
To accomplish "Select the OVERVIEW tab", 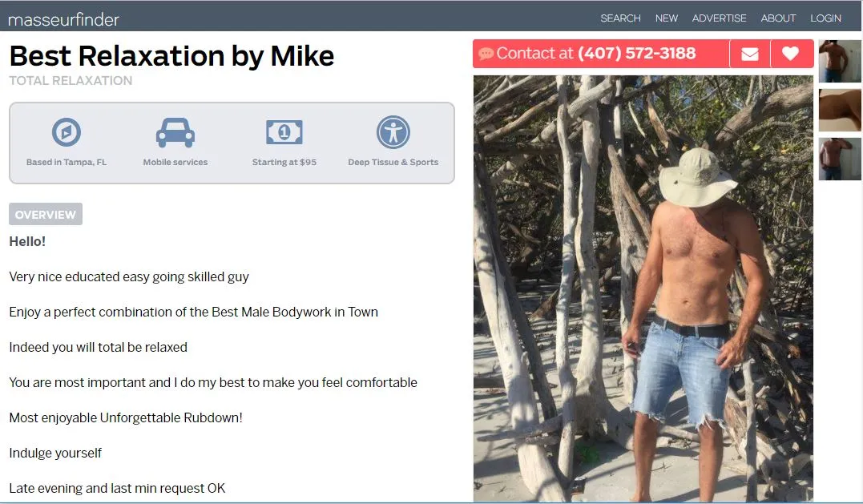I will coord(46,215).
